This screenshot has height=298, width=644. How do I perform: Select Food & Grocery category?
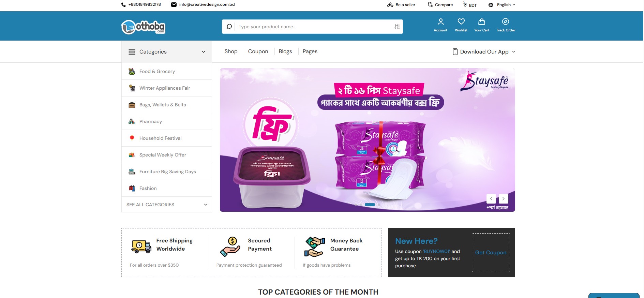(x=167, y=71)
